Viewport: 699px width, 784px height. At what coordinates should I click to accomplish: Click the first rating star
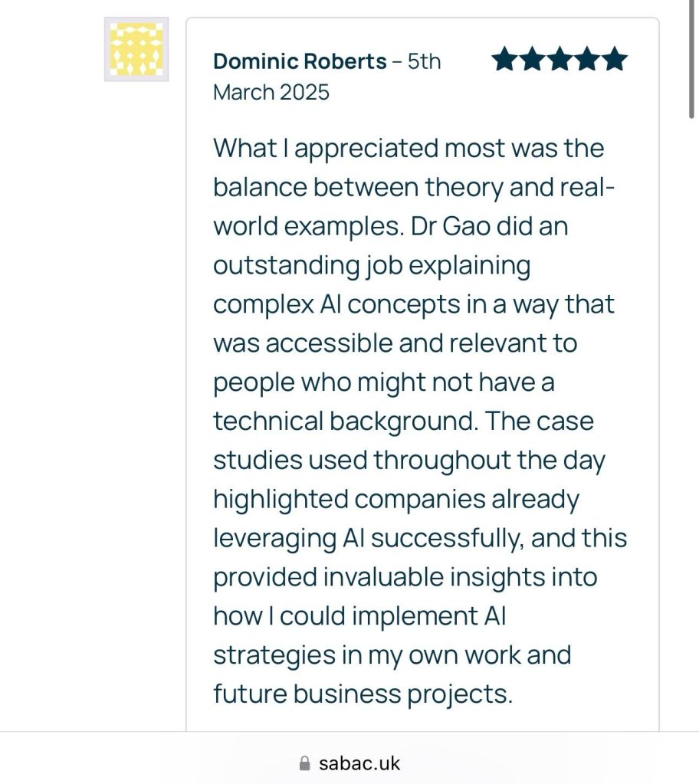click(x=504, y=59)
